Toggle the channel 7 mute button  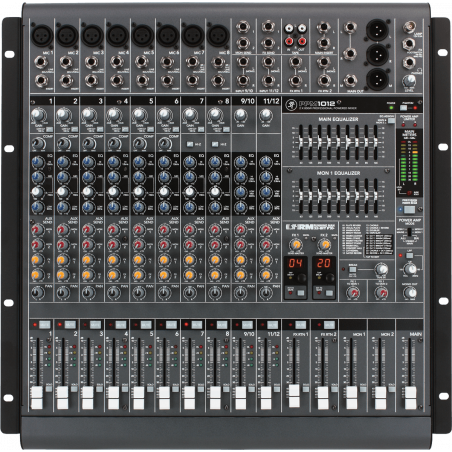(197, 324)
